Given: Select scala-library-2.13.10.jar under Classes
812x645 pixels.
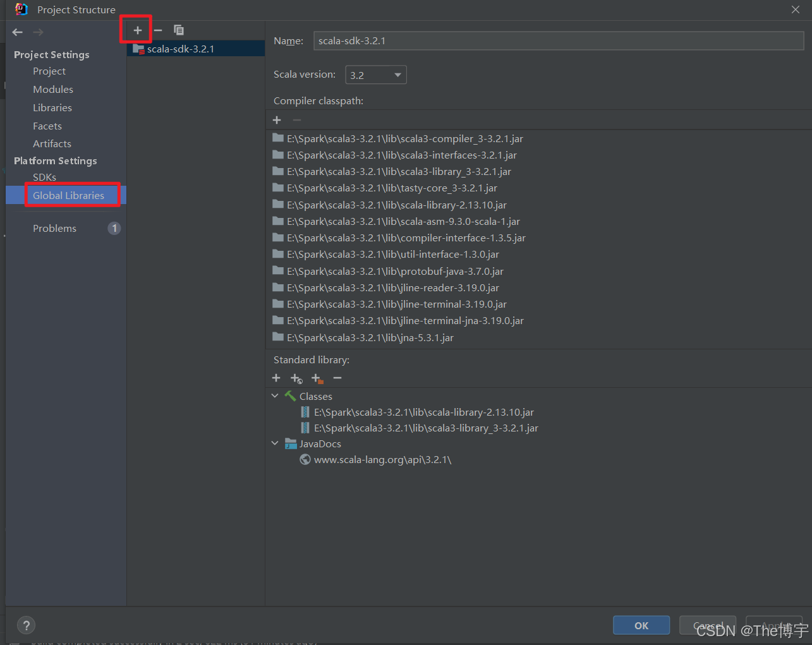Looking at the screenshot, I should (423, 413).
